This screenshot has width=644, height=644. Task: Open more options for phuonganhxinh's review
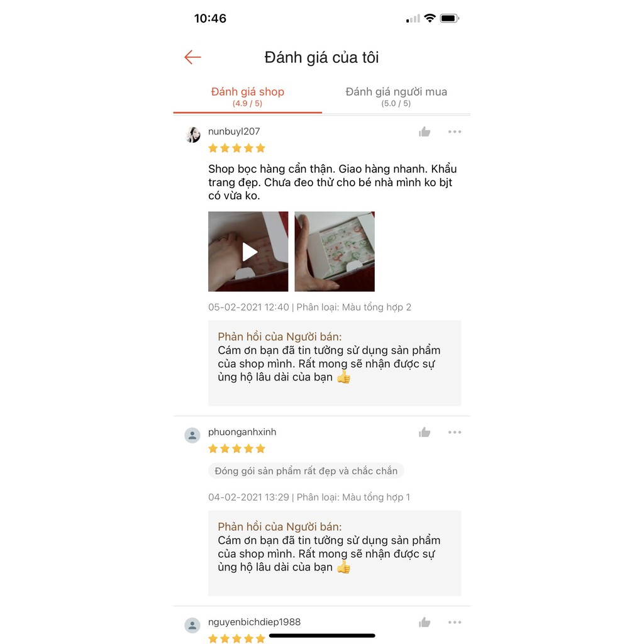[x=454, y=433]
